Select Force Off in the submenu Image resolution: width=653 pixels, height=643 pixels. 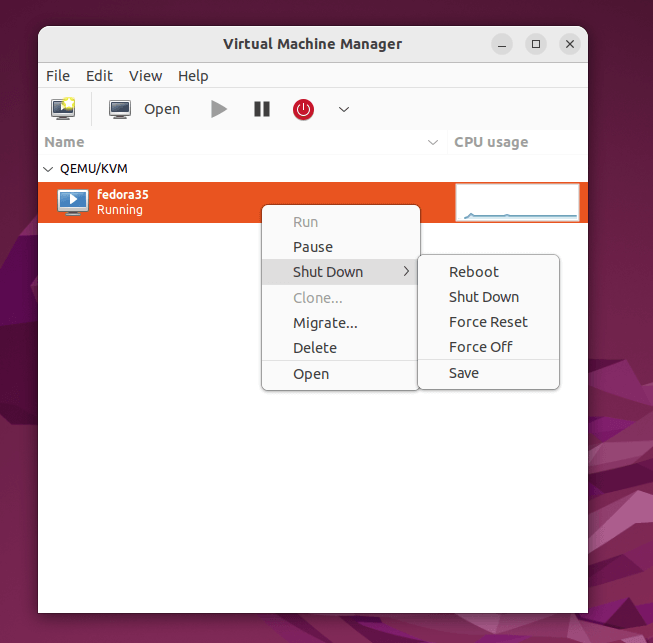(489, 347)
